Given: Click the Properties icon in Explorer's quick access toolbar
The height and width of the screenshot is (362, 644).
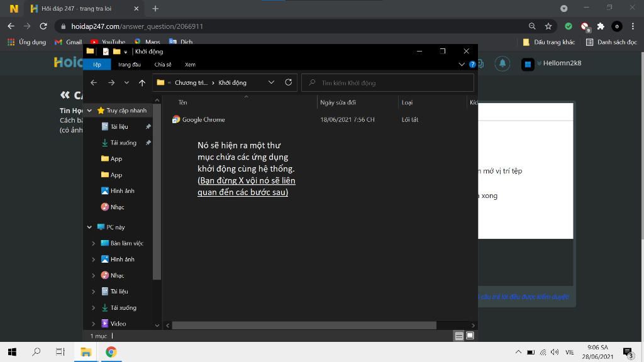Looking at the screenshot, I should click(x=106, y=52).
